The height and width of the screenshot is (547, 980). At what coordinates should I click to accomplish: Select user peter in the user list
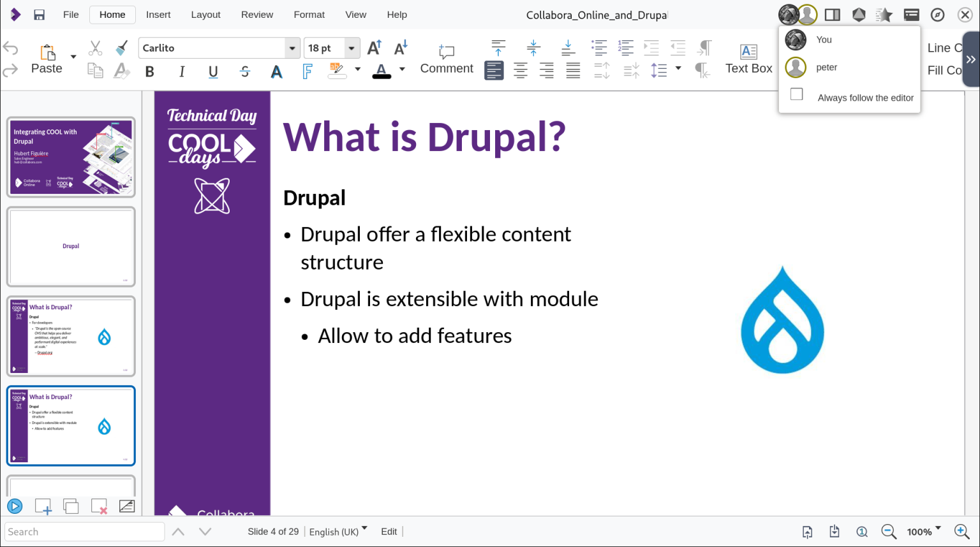point(826,67)
